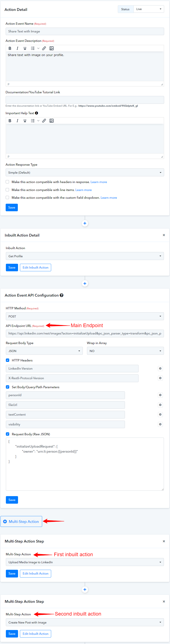Toggle bold in Important Help Text editor

10,120
